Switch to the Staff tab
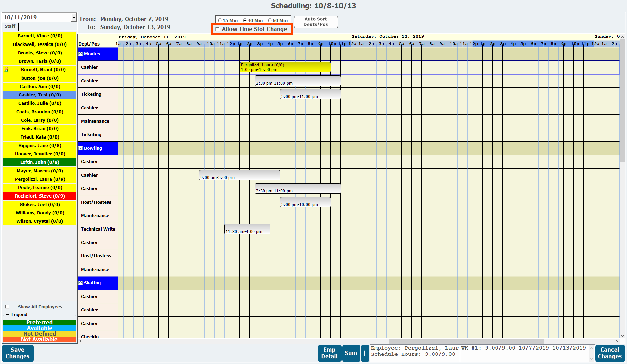 (x=10, y=26)
